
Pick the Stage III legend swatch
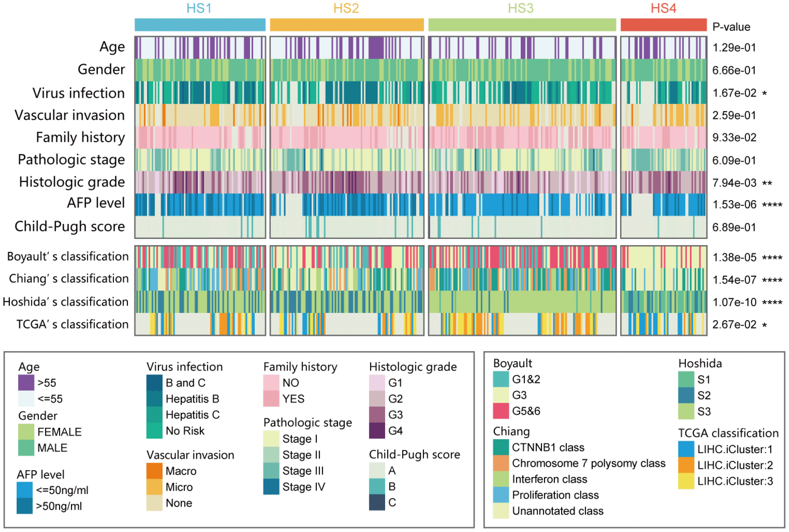(x=271, y=471)
